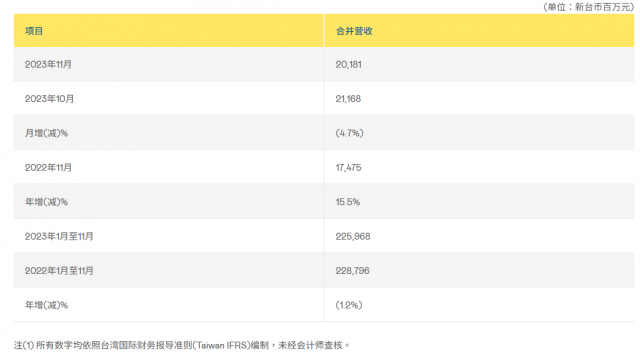Click the 15.5% yearly growth value
The image size is (640, 360).
pos(348,202)
